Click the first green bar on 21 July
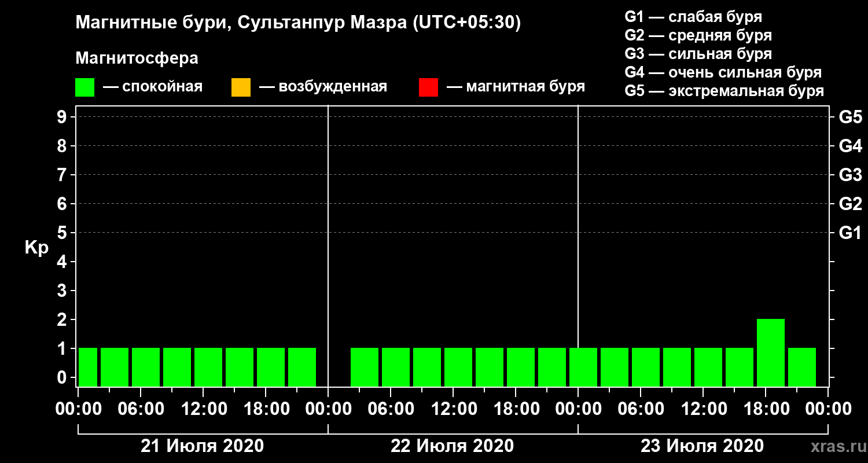868x463 pixels. pyautogui.click(x=88, y=367)
